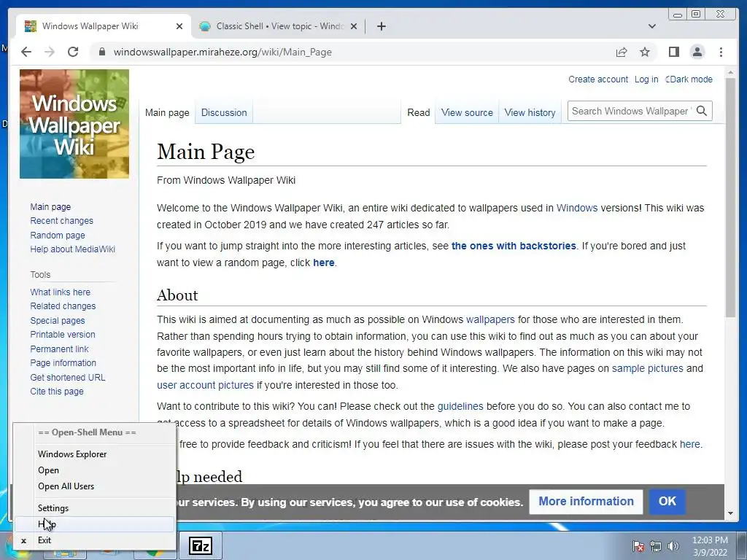747x560 pixels.
Task: Click into the Search Windows Wallpaper field
Action: tap(631, 111)
